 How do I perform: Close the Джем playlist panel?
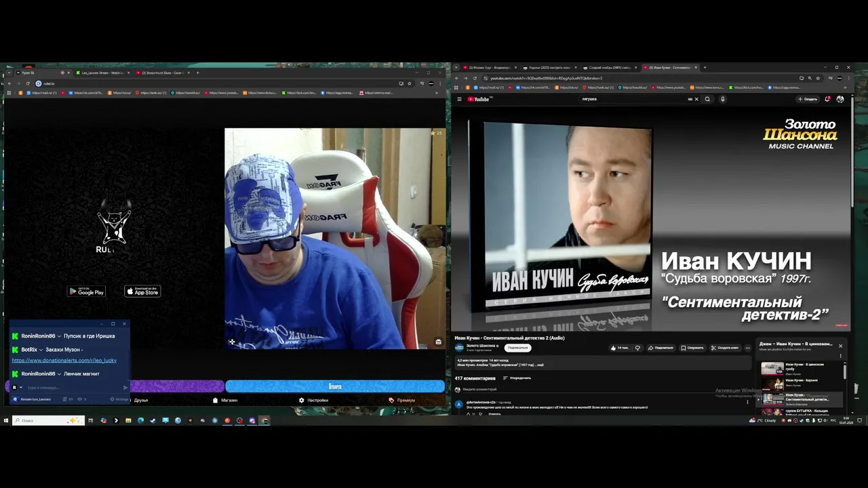click(840, 346)
